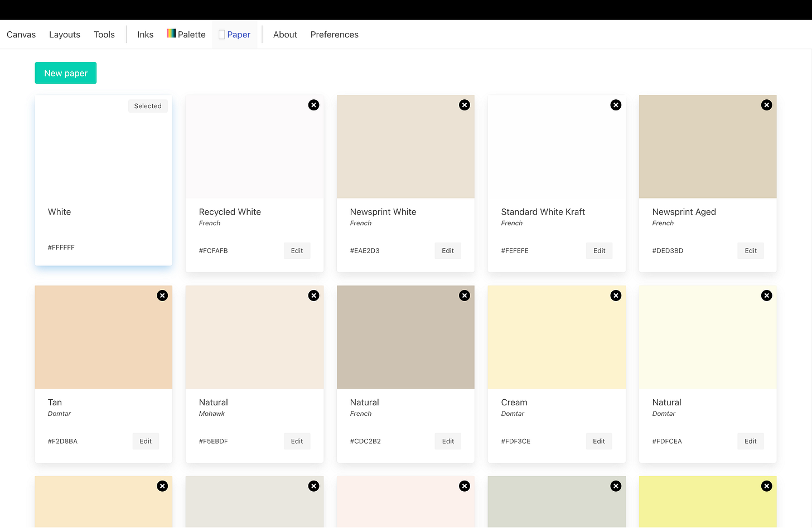Click the New paper button
This screenshot has height=528, width=812.
click(66, 73)
